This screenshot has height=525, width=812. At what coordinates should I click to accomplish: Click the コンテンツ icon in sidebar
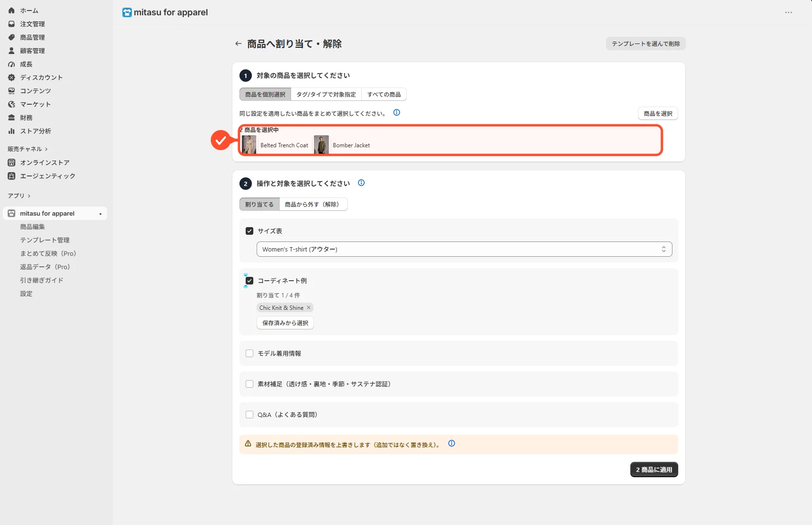[x=11, y=91]
